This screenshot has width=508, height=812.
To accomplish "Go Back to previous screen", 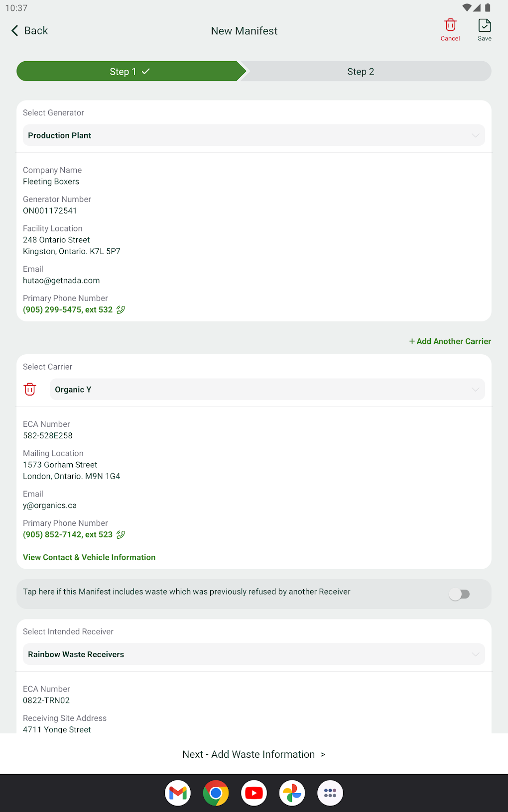I will pos(30,31).
